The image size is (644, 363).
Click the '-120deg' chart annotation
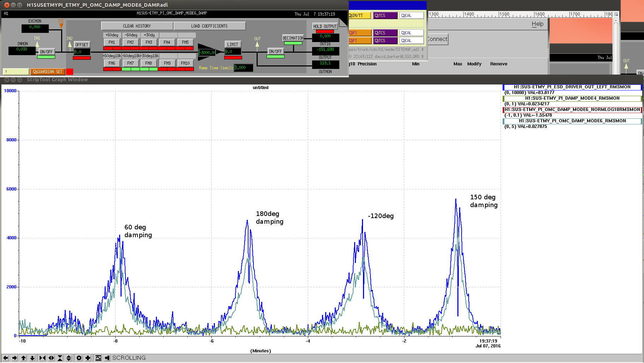[381, 216]
